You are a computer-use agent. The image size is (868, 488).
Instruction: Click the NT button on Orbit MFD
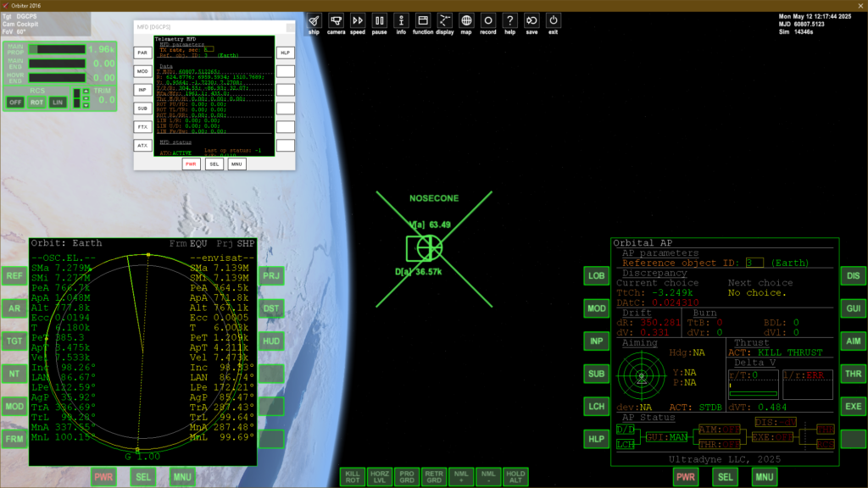click(14, 374)
